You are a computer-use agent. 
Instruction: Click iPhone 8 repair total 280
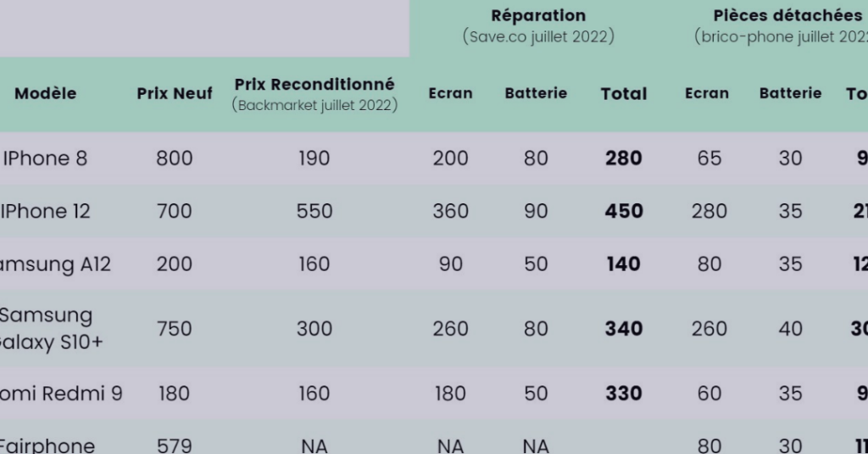point(624,158)
